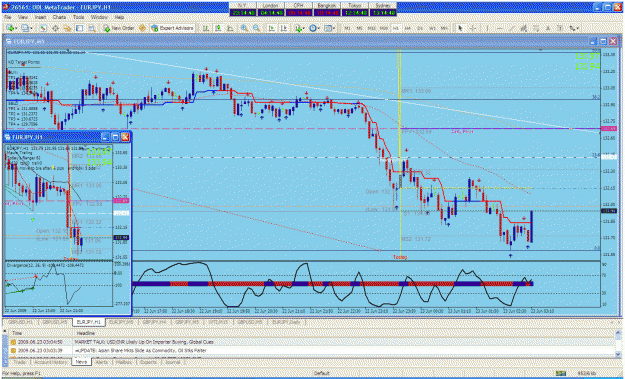The width and height of the screenshot is (625, 379).
Task: Select the Trendline drawing tool
Action: point(511,28)
